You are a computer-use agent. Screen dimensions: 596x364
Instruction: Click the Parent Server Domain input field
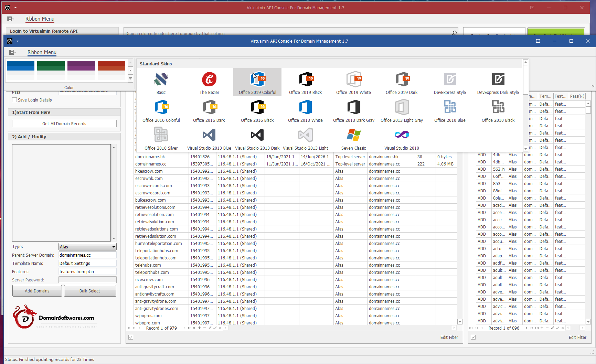(x=87, y=255)
